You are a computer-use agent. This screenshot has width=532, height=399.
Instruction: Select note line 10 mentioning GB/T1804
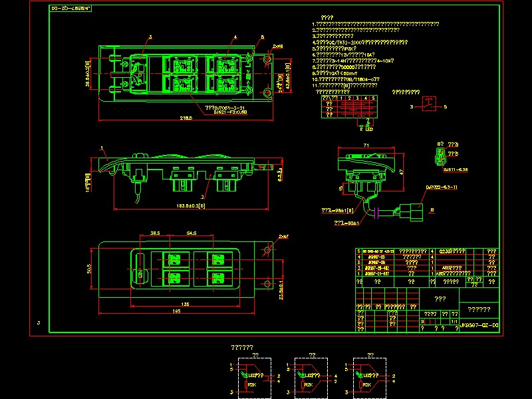(x=346, y=79)
